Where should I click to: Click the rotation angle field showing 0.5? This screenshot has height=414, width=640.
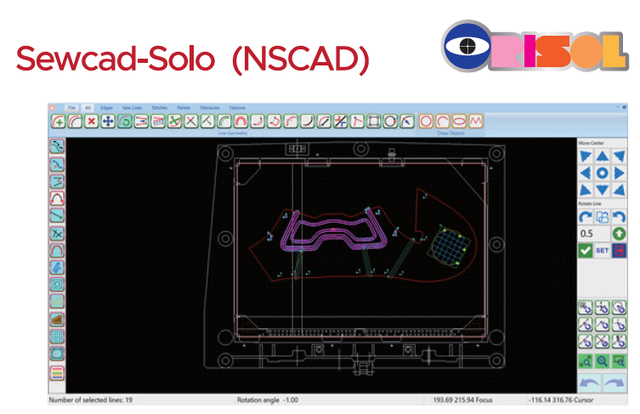(x=594, y=234)
